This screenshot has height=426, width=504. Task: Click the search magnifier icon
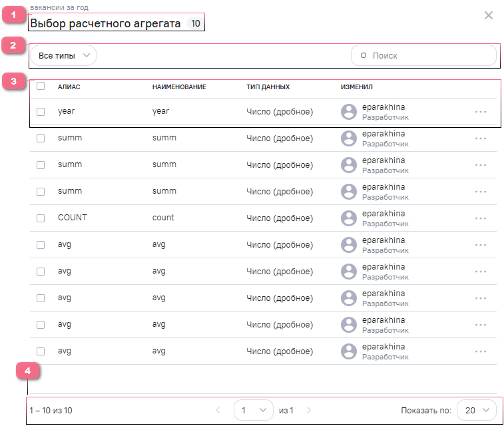pyautogui.click(x=364, y=56)
